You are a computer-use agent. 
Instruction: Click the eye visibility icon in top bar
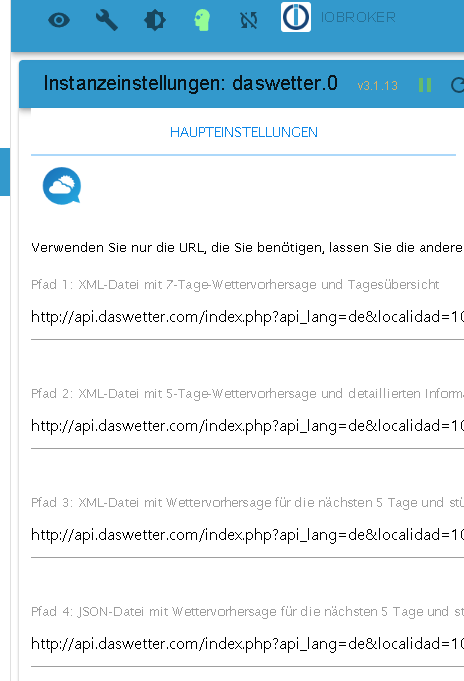59,20
